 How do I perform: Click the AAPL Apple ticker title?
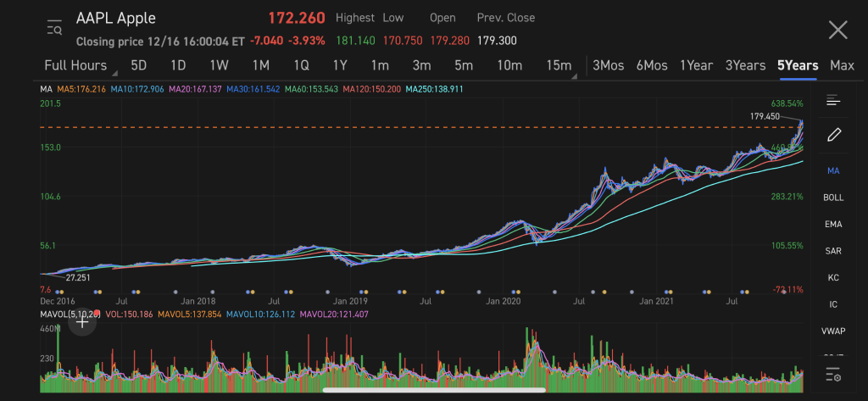115,19
